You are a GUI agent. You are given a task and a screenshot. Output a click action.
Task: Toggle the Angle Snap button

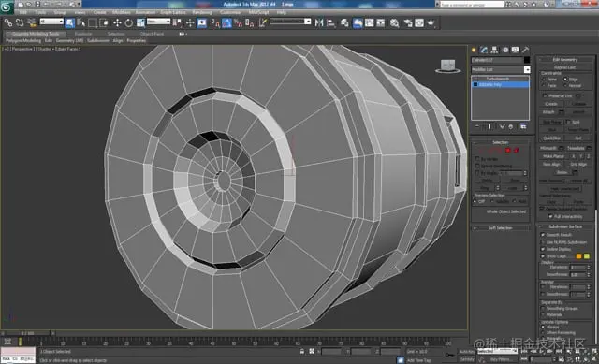226,22
